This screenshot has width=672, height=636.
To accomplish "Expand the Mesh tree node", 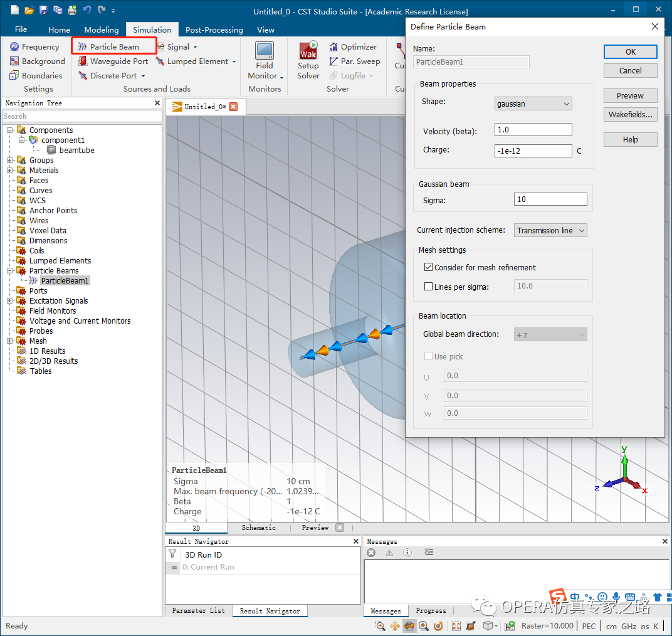I will coord(9,341).
